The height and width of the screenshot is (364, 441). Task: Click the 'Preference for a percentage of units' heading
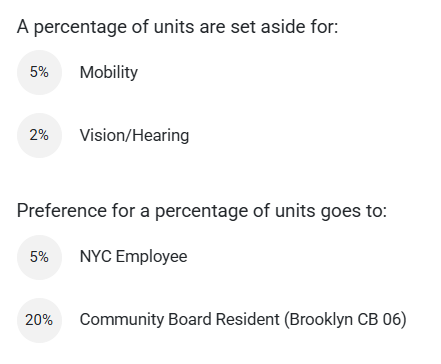(x=202, y=211)
